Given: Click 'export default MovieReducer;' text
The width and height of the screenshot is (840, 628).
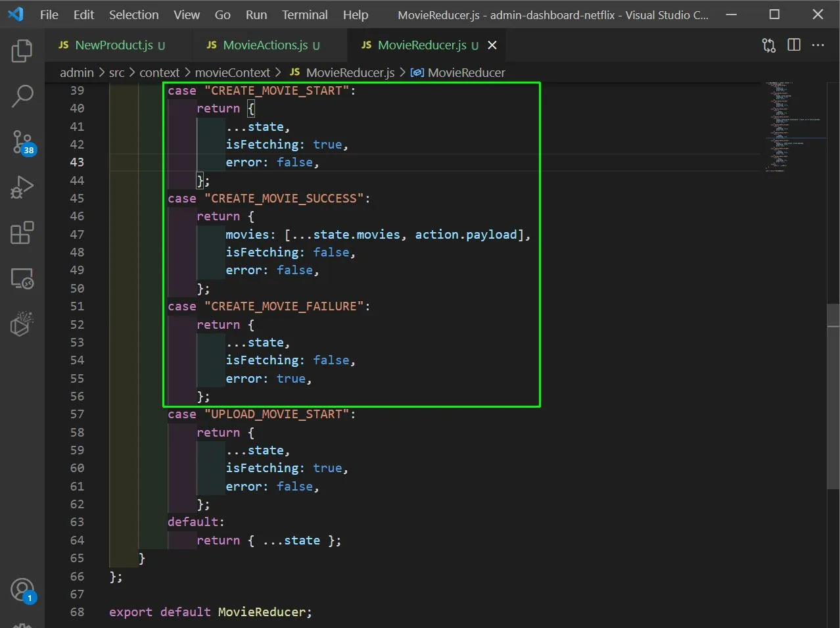Looking at the screenshot, I should [x=210, y=612].
